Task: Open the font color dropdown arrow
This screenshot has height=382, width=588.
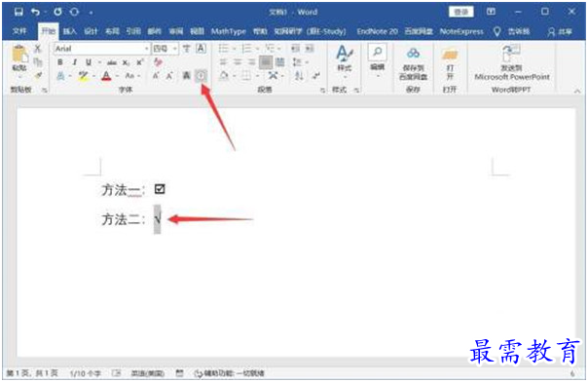Action: click(x=117, y=76)
